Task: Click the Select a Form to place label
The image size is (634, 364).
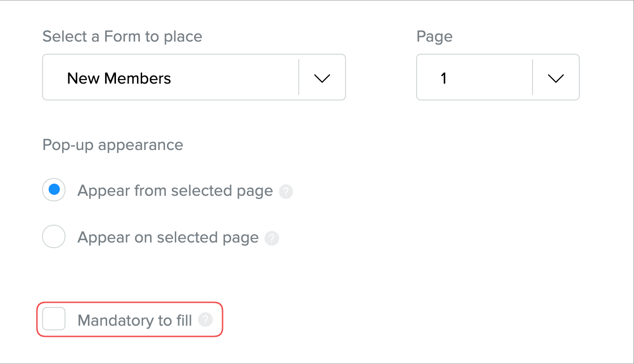Action: pos(122,36)
